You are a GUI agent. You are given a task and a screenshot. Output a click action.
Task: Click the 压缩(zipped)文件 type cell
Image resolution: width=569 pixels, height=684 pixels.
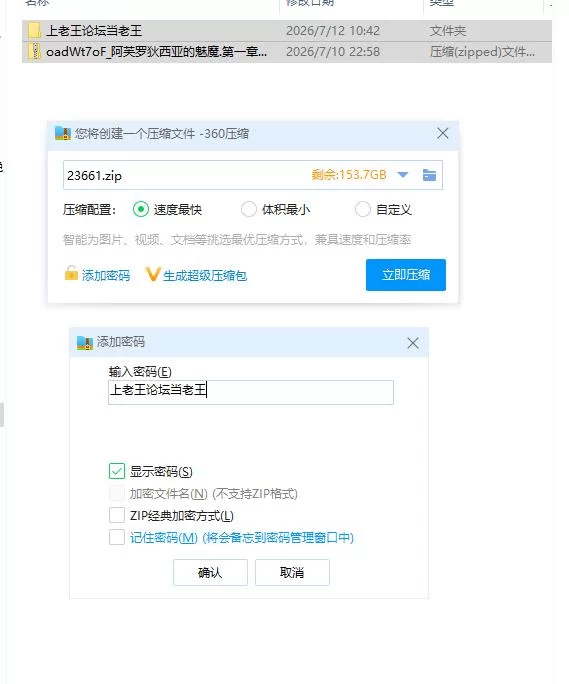482,51
